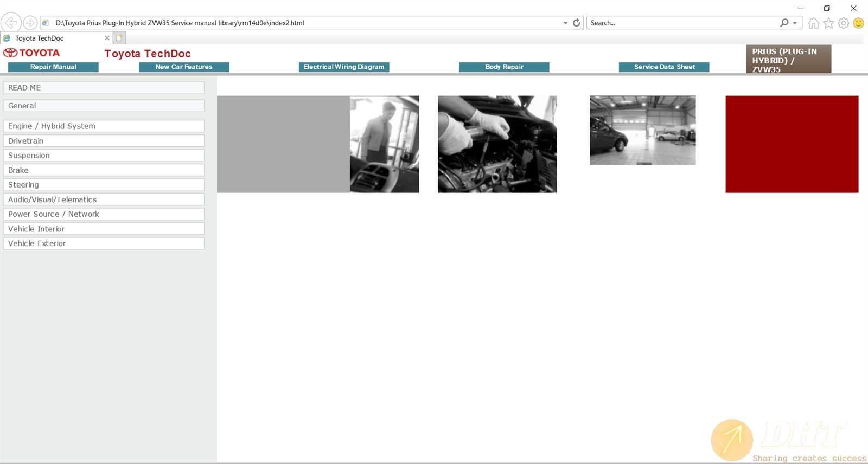The image size is (868, 464).
Task: Open the search provider dropdown arrow
Action: 795,23
